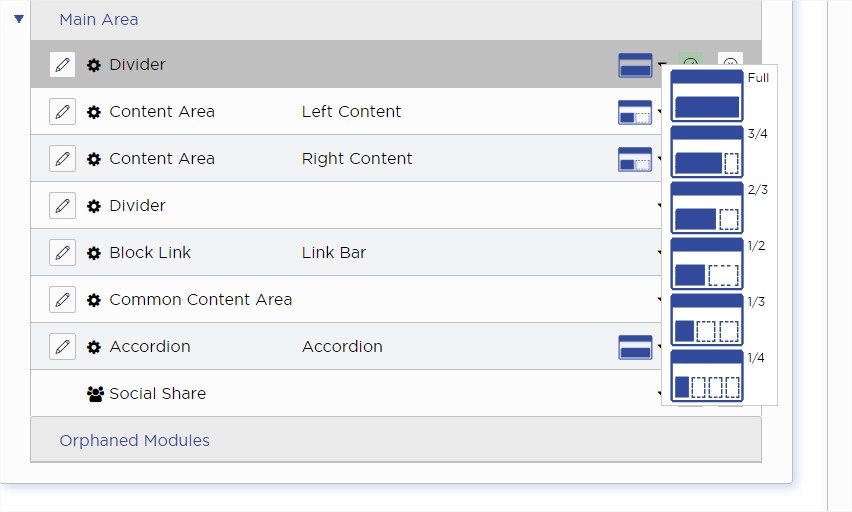Click pencil icon for Right Content area
852x512 pixels.
[x=62, y=159]
